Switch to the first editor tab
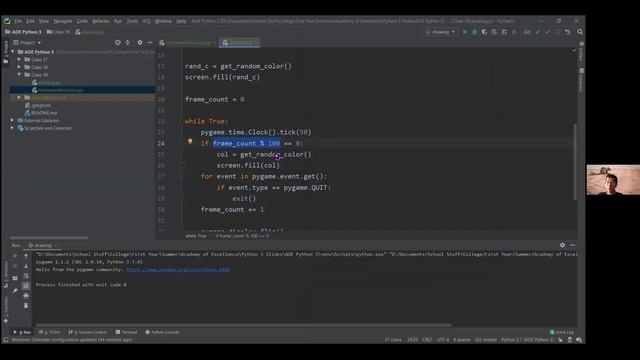This screenshot has height=360, width=640. click(x=188, y=42)
